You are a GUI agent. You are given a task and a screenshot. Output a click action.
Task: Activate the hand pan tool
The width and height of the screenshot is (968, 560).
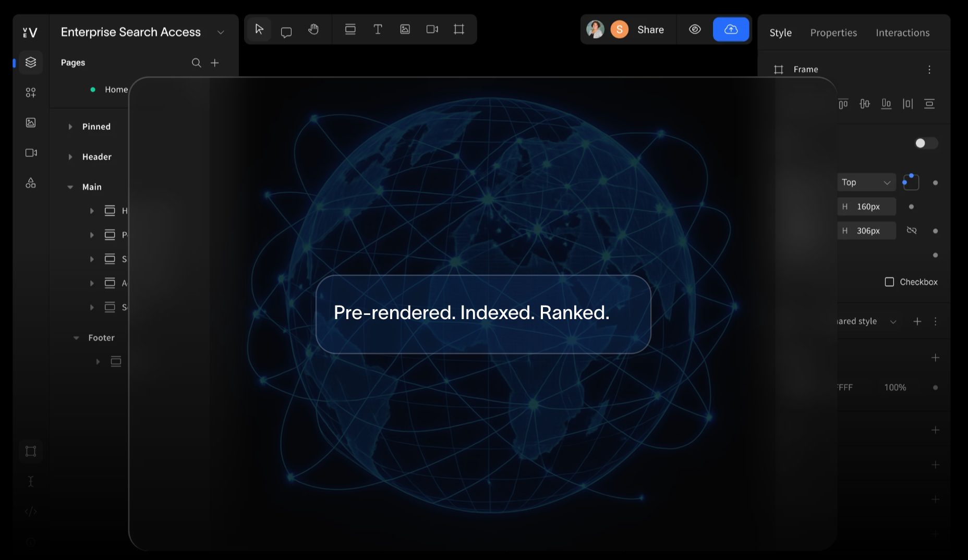[x=313, y=29]
